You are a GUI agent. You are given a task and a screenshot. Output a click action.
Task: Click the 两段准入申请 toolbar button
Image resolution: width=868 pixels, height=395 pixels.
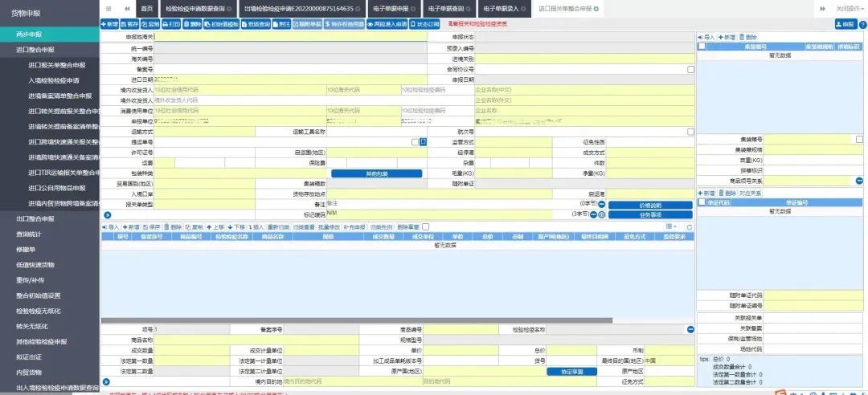point(387,24)
